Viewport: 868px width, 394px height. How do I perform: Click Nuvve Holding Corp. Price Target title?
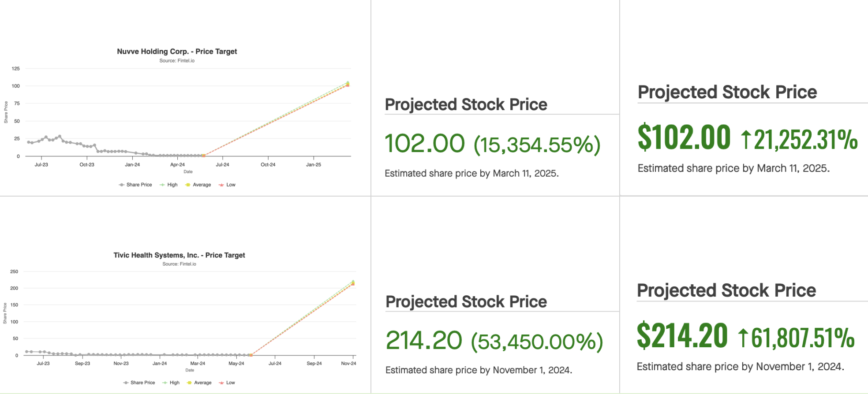(x=177, y=52)
